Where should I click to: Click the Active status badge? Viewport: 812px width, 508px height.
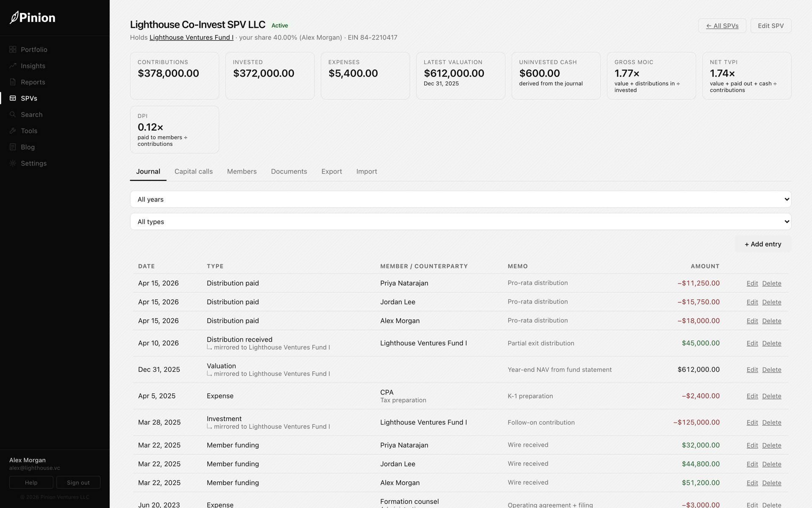tap(280, 25)
